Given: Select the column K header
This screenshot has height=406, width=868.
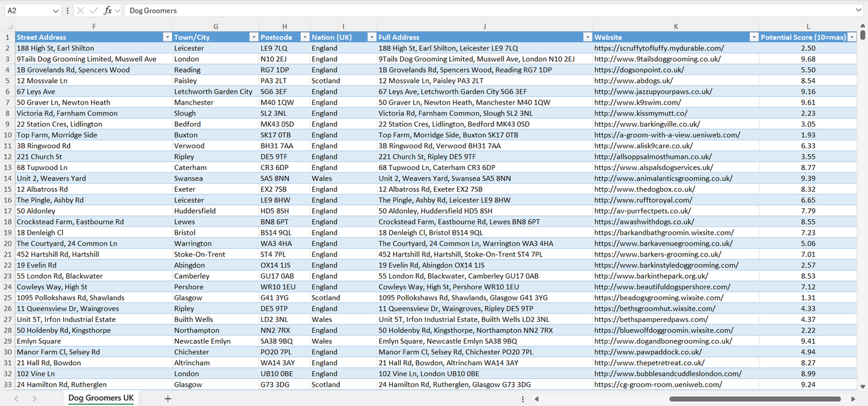Looking at the screenshot, I should (676, 26).
